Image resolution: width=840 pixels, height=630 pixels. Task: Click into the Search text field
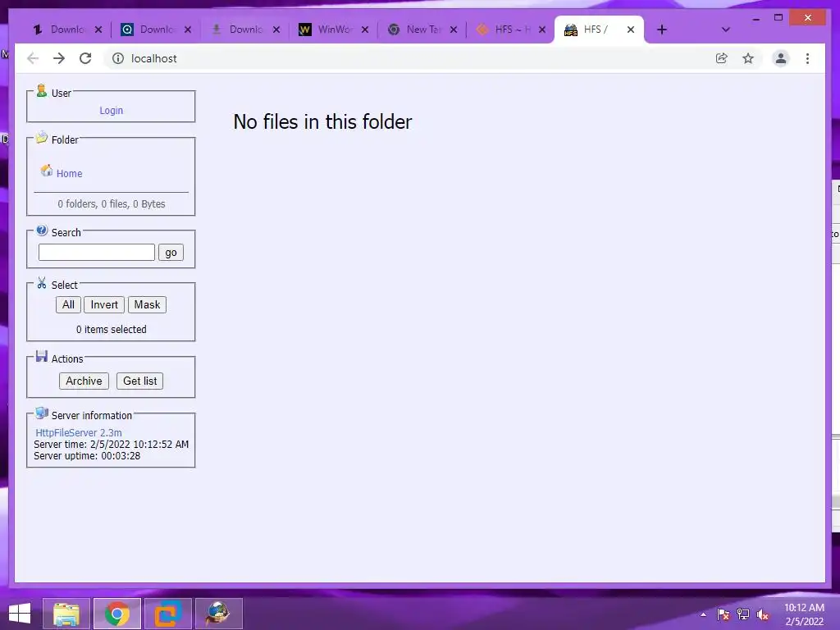tap(97, 253)
